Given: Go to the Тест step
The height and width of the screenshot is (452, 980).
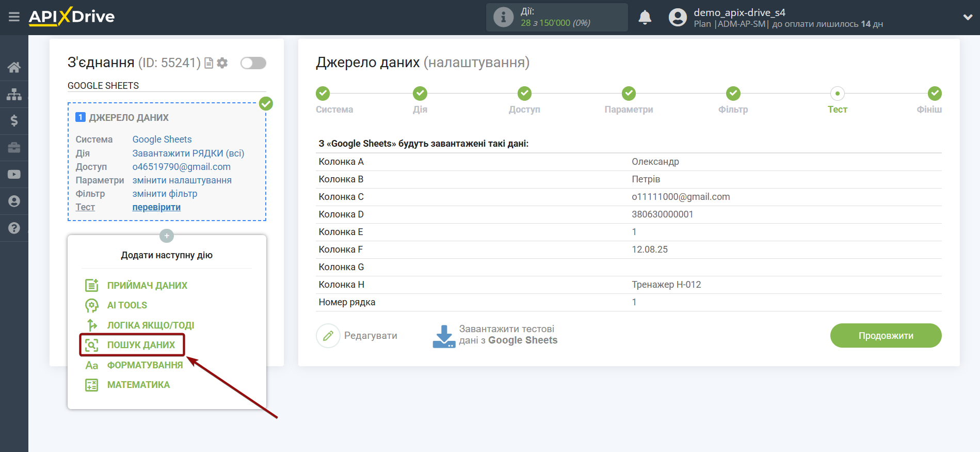Looking at the screenshot, I should point(838,93).
